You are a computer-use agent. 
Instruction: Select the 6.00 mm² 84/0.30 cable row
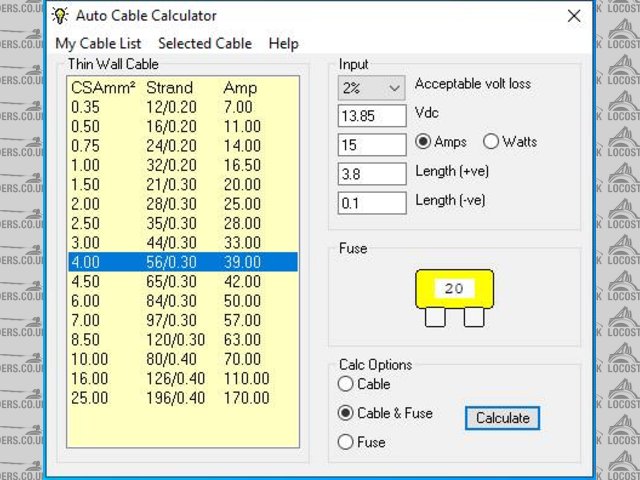183,301
